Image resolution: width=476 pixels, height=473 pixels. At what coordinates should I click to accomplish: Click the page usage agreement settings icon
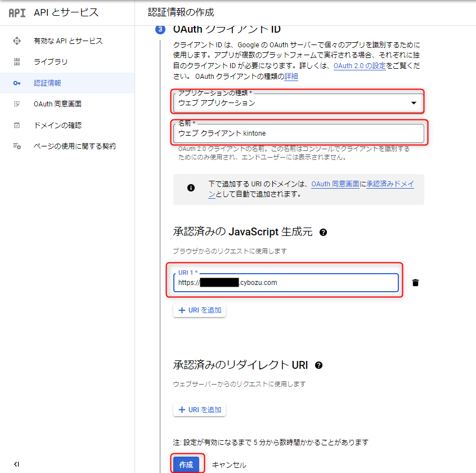tap(17, 146)
